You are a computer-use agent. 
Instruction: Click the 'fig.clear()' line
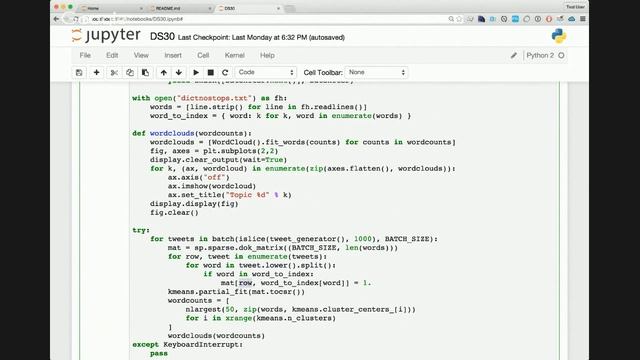174,212
